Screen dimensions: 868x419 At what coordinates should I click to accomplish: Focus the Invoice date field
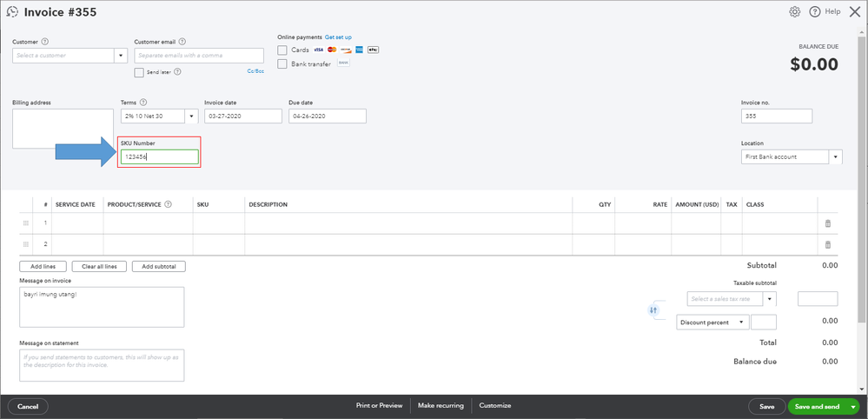(x=243, y=116)
